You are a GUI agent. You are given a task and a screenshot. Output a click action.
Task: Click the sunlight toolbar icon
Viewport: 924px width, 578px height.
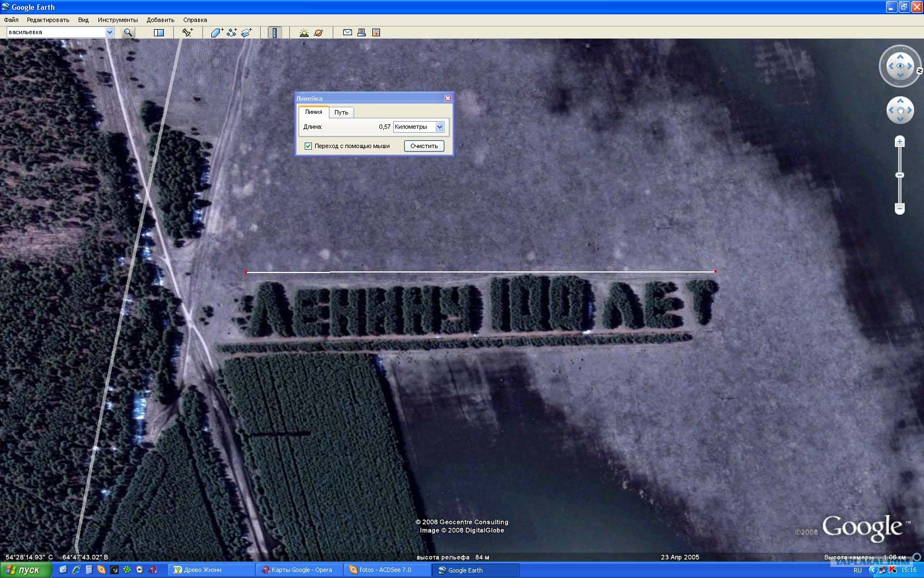pyautogui.click(x=304, y=32)
